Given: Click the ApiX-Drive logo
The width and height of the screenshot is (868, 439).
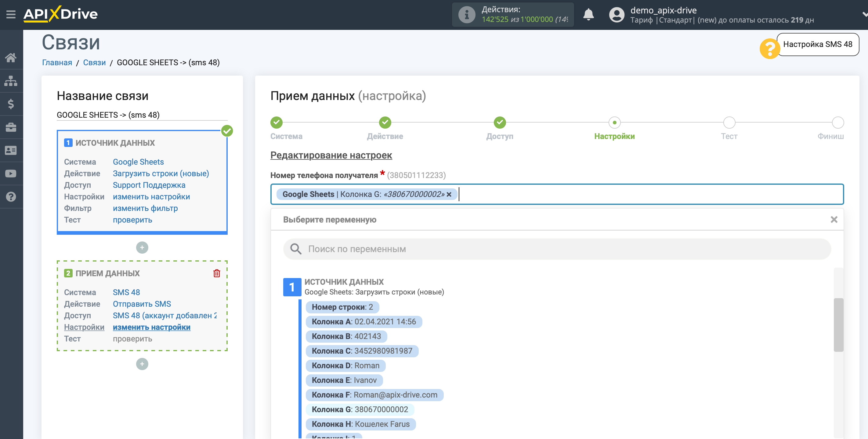Looking at the screenshot, I should click(x=61, y=14).
